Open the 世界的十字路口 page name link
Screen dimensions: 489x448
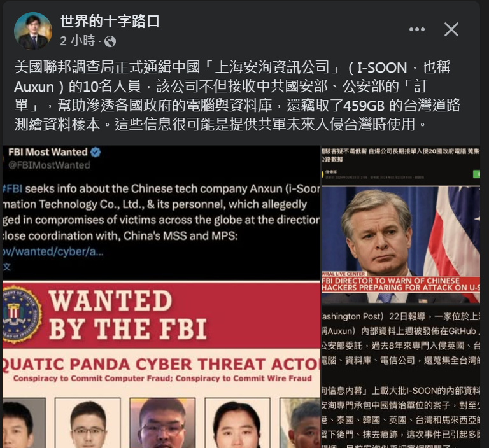pyautogui.click(x=110, y=21)
